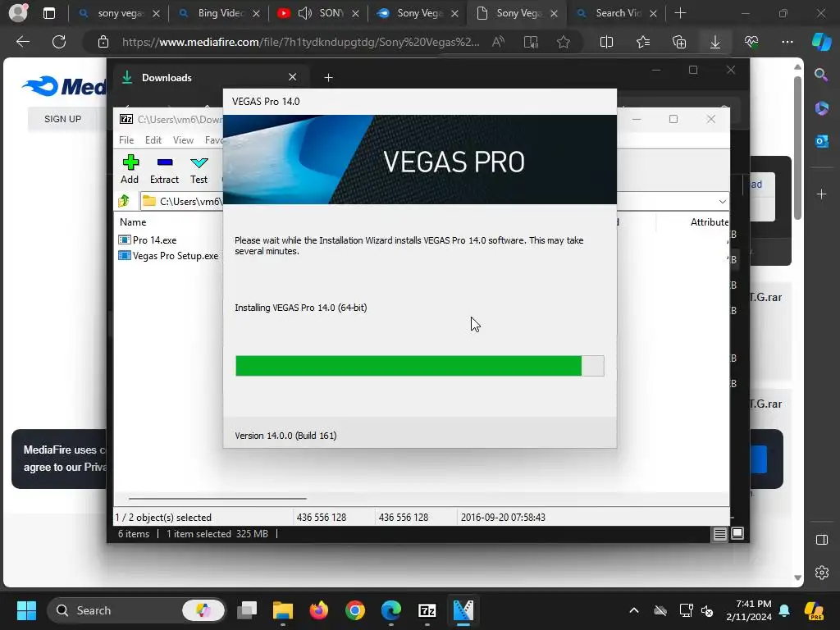Click the VEGAS Pro installation progress bar

coord(419,366)
